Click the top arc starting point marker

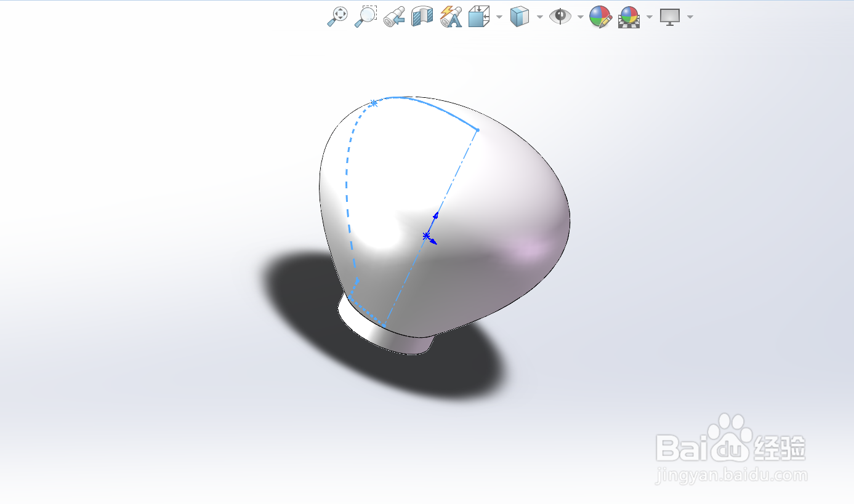click(x=374, y=103)
